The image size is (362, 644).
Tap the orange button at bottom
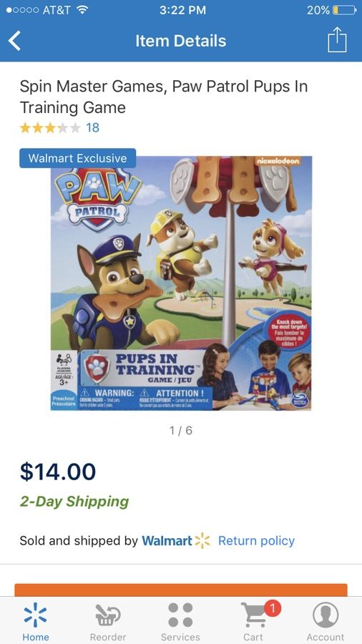point(181,590)
